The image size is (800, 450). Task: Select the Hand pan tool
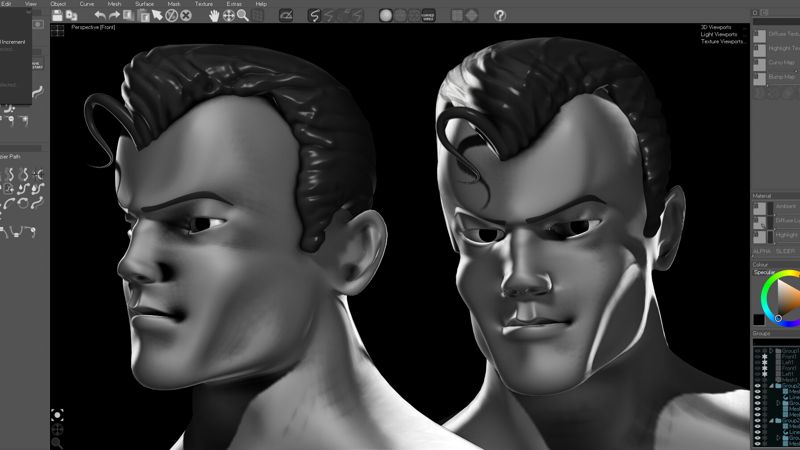click(x=214, y=15)
